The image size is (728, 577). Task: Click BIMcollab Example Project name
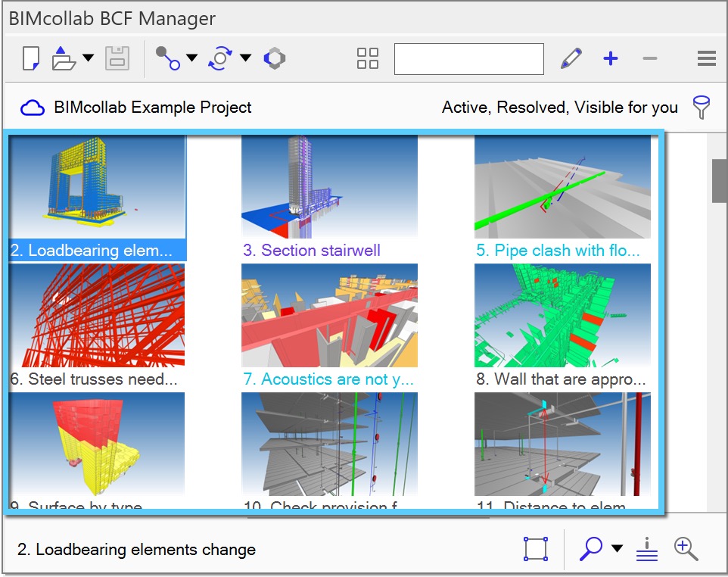[x=153, y=108]
